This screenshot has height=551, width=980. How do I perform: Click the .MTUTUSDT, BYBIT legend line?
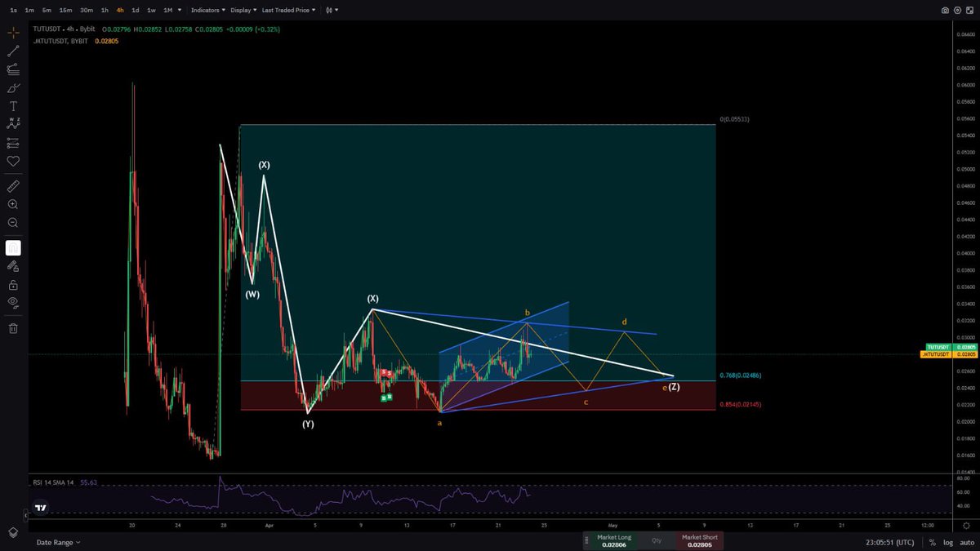(61, 41)
